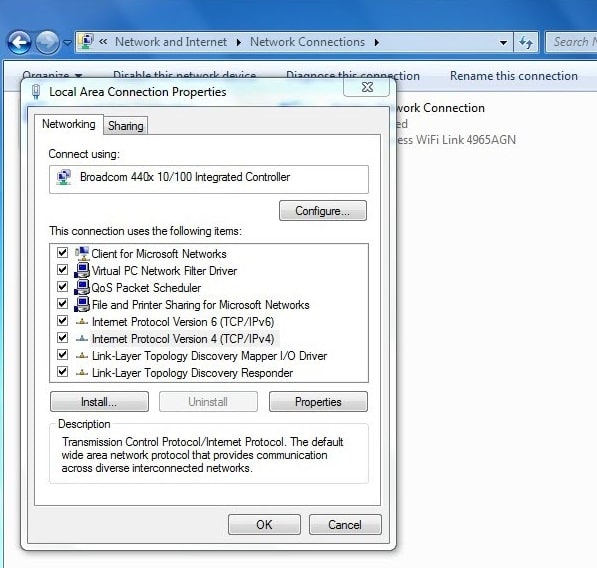Screen dimensions: 597x568
Task: Click the Control Panel icon in address bar
Action: point(87,41)
